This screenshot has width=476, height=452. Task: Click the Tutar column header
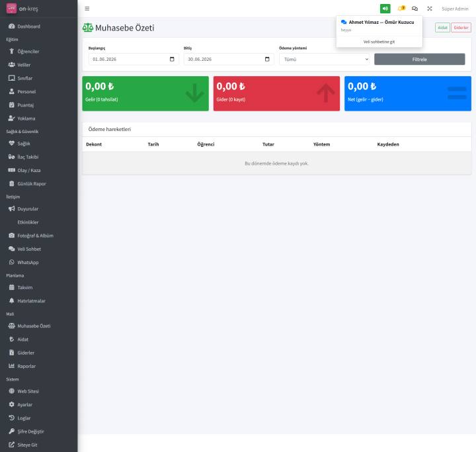[268, 144]
